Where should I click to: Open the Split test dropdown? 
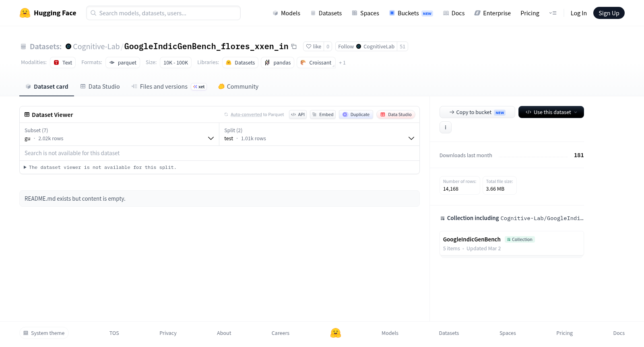[x=319, y=134]
